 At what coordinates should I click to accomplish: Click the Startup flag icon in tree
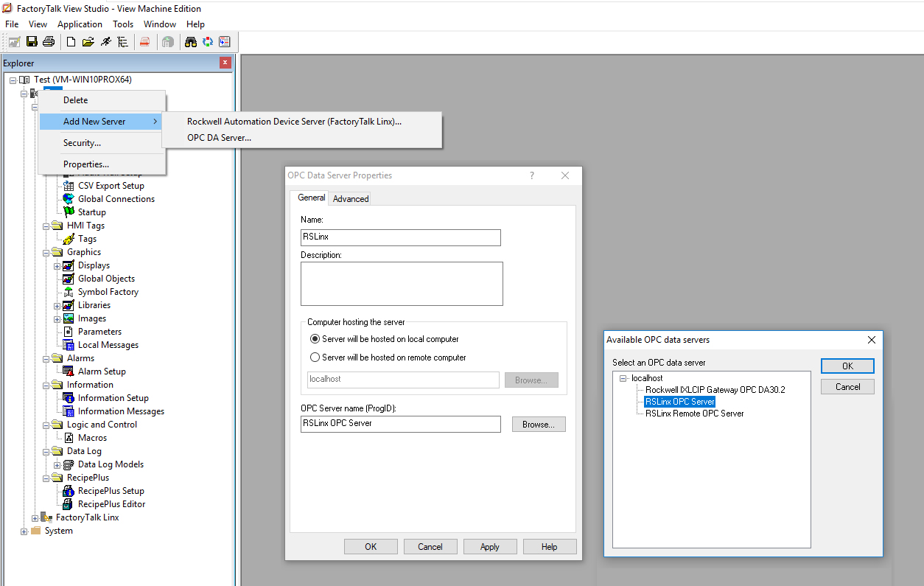(x=69, y=212)
